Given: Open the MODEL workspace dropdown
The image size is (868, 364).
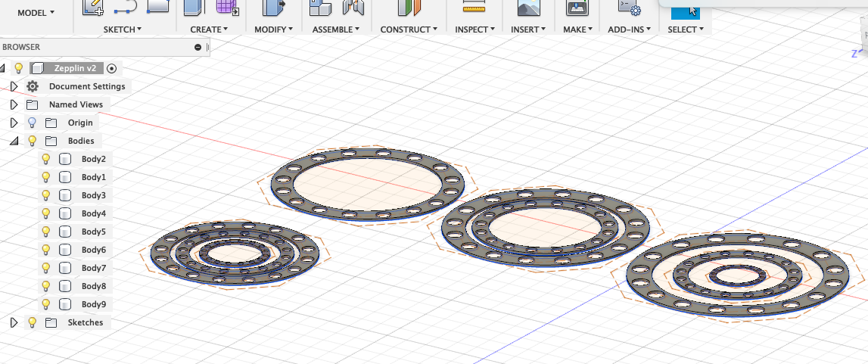Looking at the screenshot, I should (36, 12).
